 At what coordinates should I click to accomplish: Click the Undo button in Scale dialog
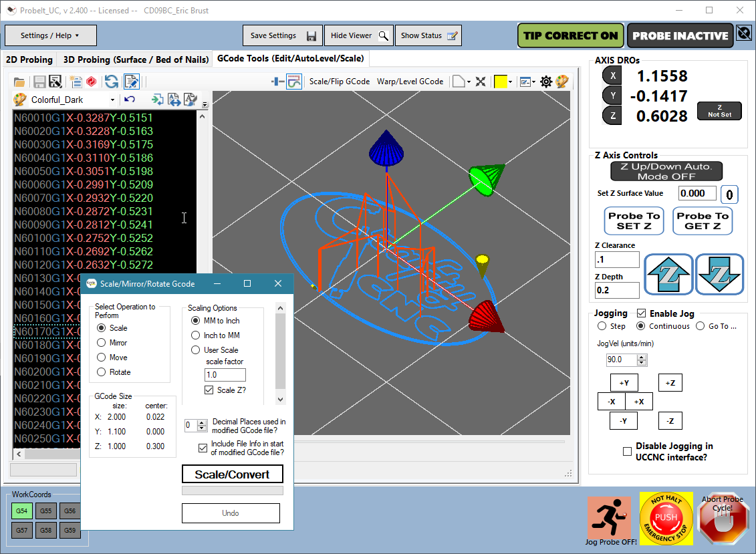click(231, 513)
